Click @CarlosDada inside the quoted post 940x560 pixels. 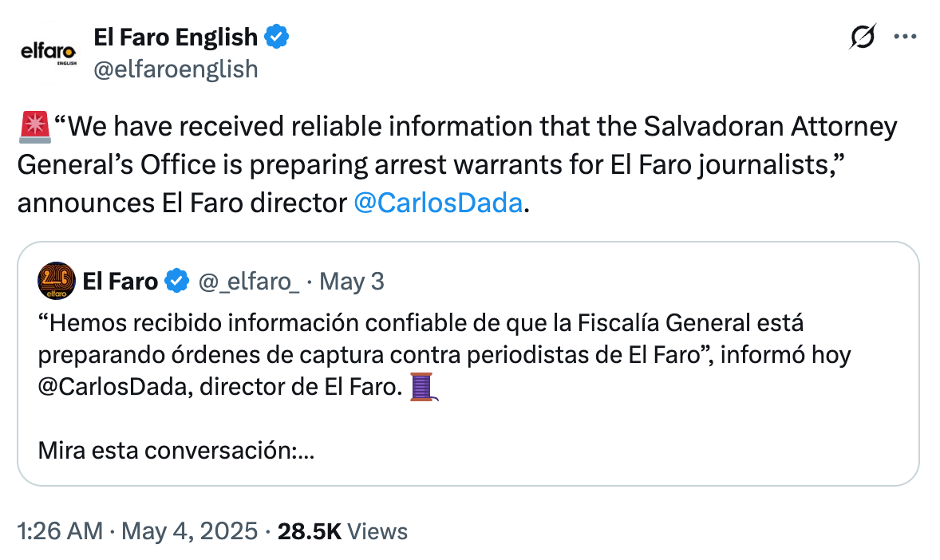pyautogui.click(x=114, y=388)
